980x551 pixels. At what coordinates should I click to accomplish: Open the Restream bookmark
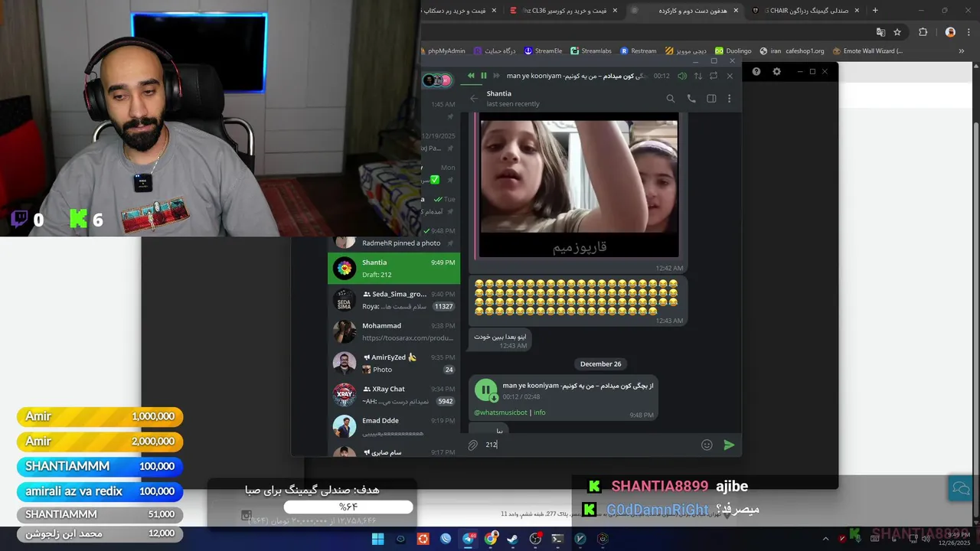(639, 51)
